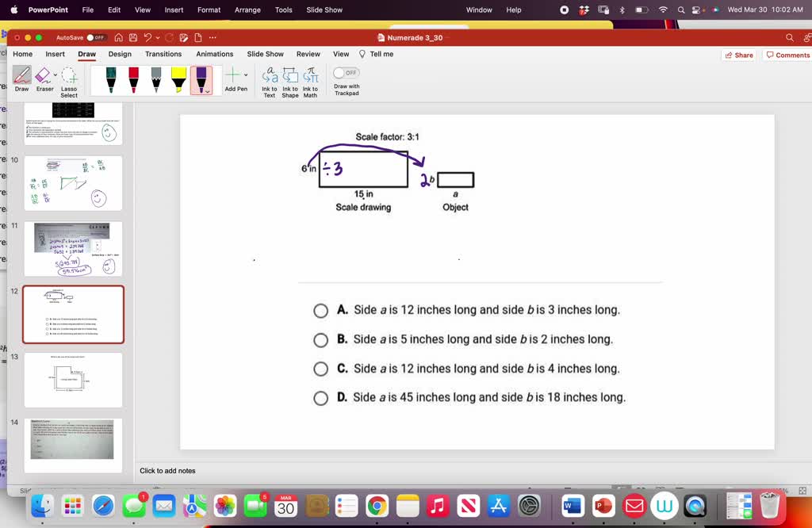
Task: Click the Undo icon
Action: pyautogui.click(x=148, y=38)
